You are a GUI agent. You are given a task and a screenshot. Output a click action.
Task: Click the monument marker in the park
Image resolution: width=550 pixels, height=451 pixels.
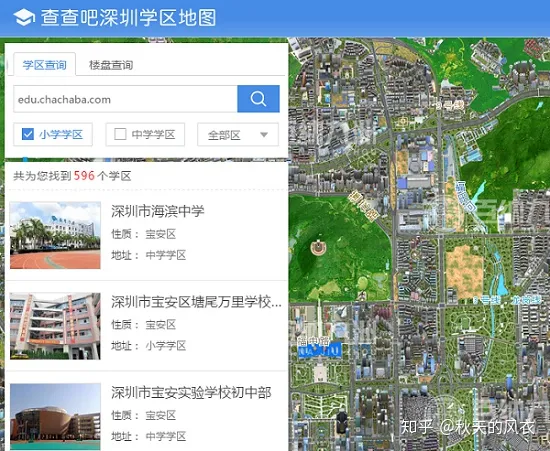coord(318,248)
